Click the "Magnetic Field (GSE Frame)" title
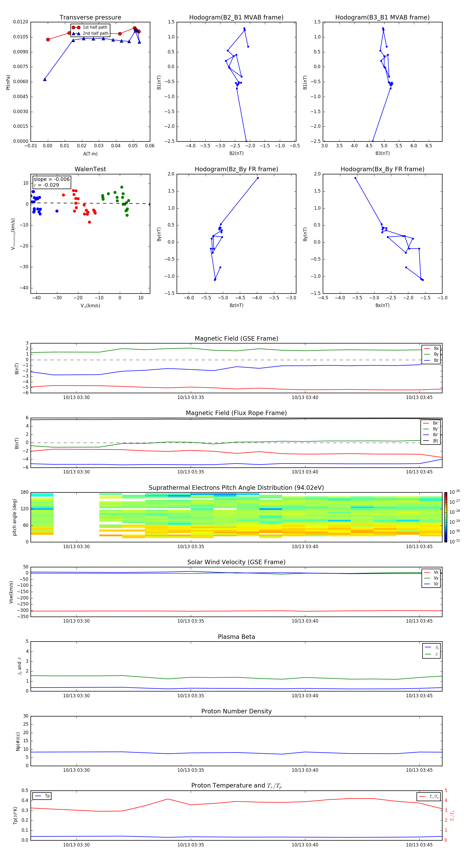Screen dimensions: 473x868 click(x=236, y=339)
